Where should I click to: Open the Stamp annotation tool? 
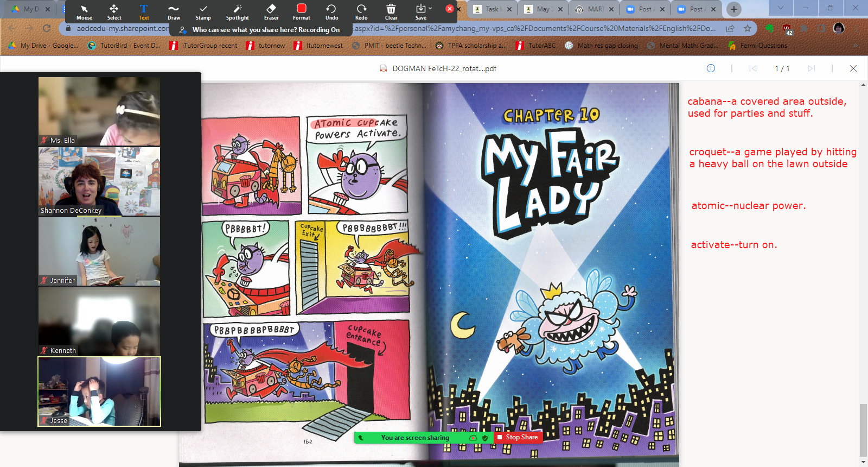tap(203, 12)
